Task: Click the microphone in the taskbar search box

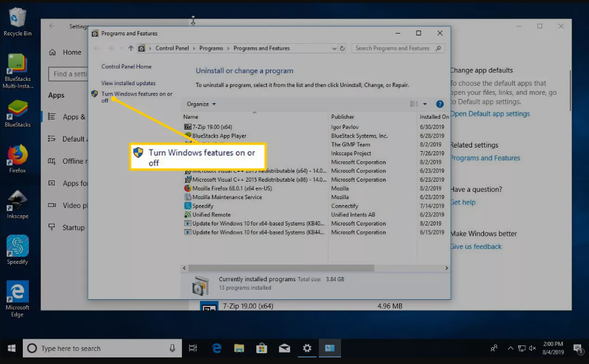Action: 172,348
